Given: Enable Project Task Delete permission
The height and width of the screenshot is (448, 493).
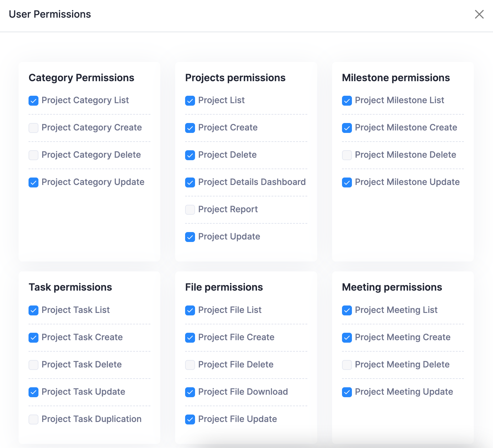Looking at the screenshot, I should point(33,365).
